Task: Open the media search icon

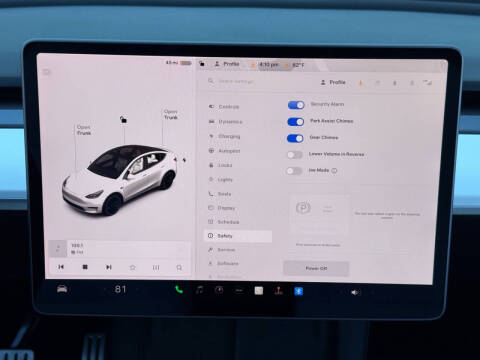Action: 179,267
